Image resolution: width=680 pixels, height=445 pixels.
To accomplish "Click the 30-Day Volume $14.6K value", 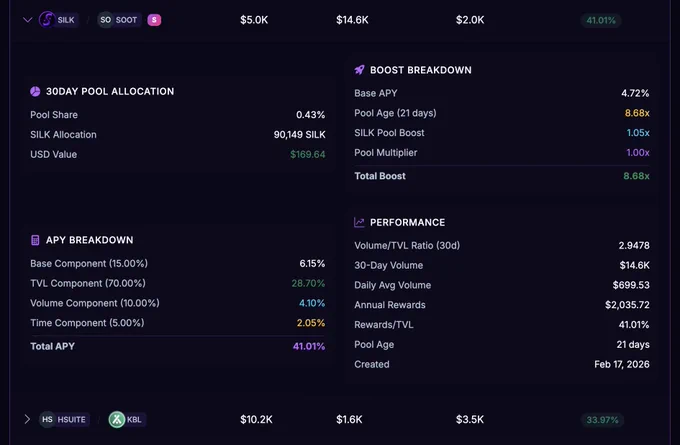I will click(634, 265).
